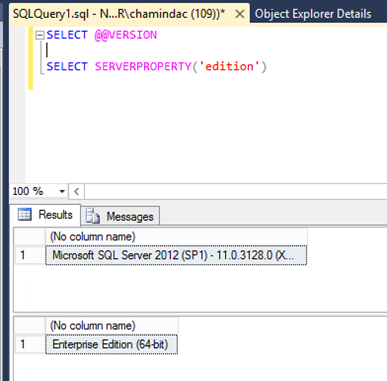The width and height of the screenshot is (387, 381).
Task: Click the SELECT keyword before SERVERPROPERTY
Action: pyautogui.click(x=67, y=66)
